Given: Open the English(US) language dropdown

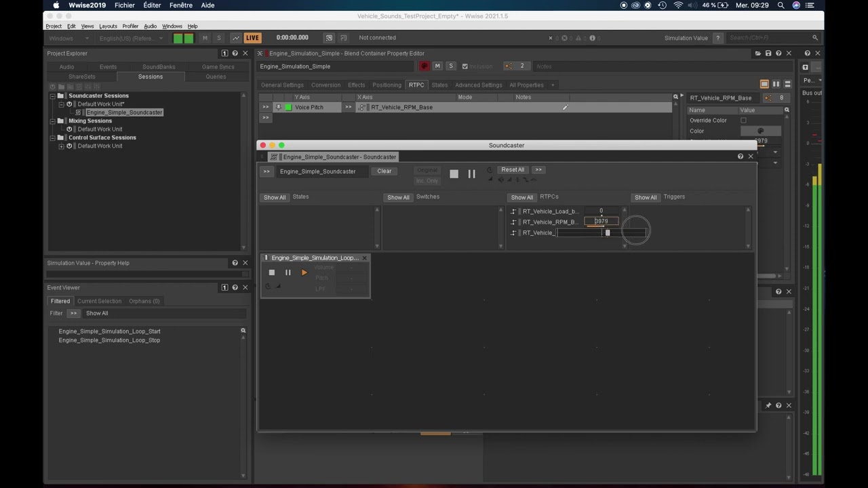Looking at the screenshot, I should point(131,38).
